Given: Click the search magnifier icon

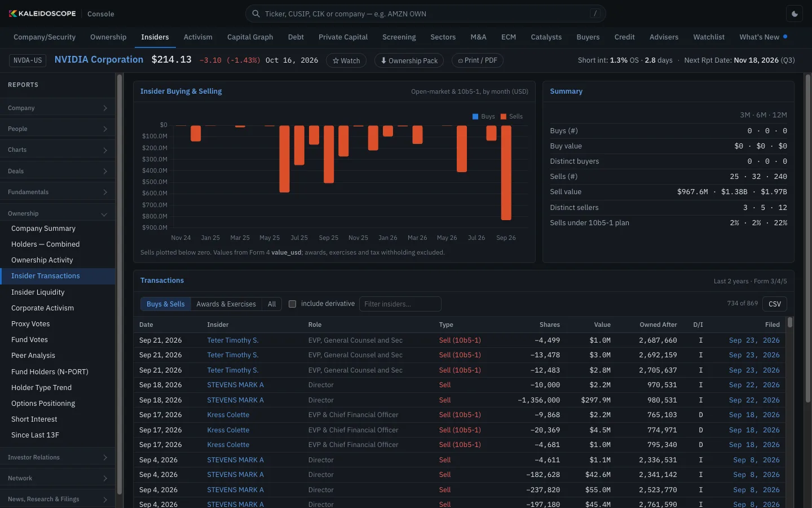Looking at the screenshot, I should coord(256,14).
